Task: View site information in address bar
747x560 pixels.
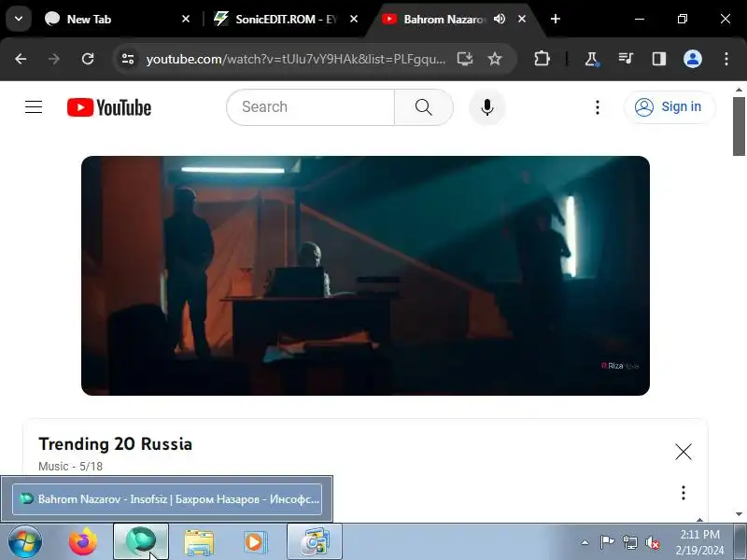Action: point(128,59)
